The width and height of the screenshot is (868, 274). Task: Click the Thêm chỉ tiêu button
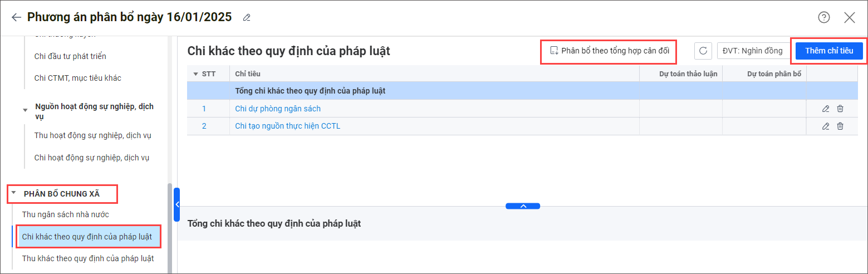[829, 51]
